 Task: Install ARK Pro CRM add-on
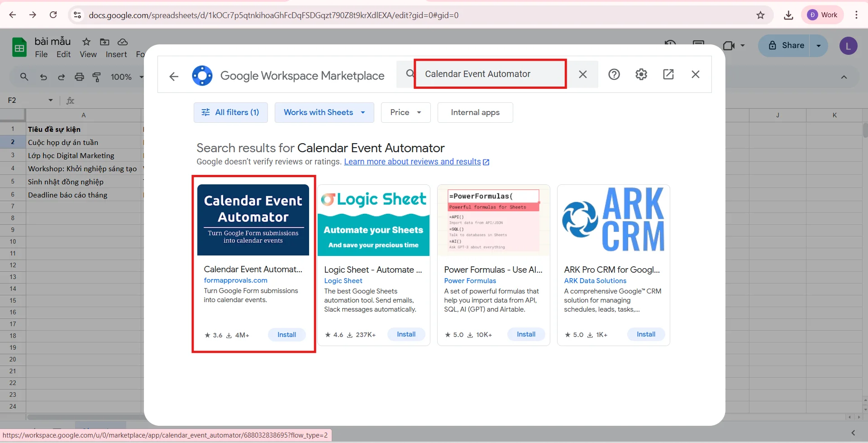point(646,334)
